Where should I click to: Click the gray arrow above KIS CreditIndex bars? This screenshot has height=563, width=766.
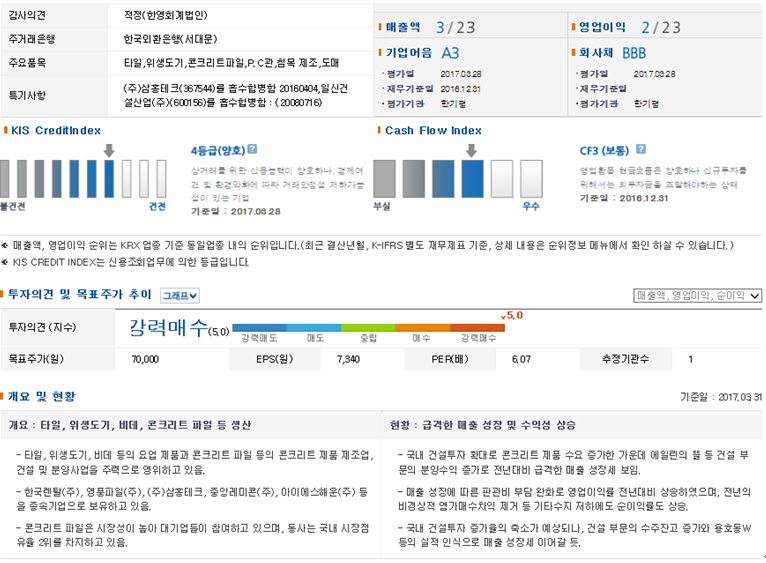[x=108, y=151]
